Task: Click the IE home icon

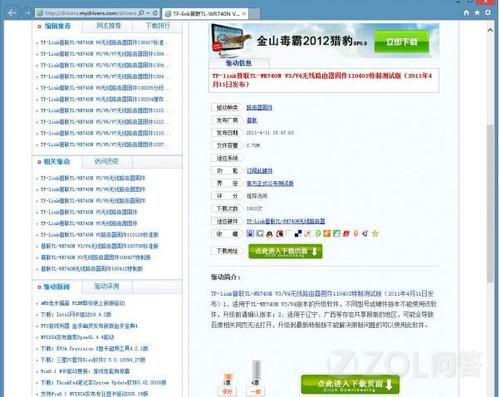Action: click(466, 13)
